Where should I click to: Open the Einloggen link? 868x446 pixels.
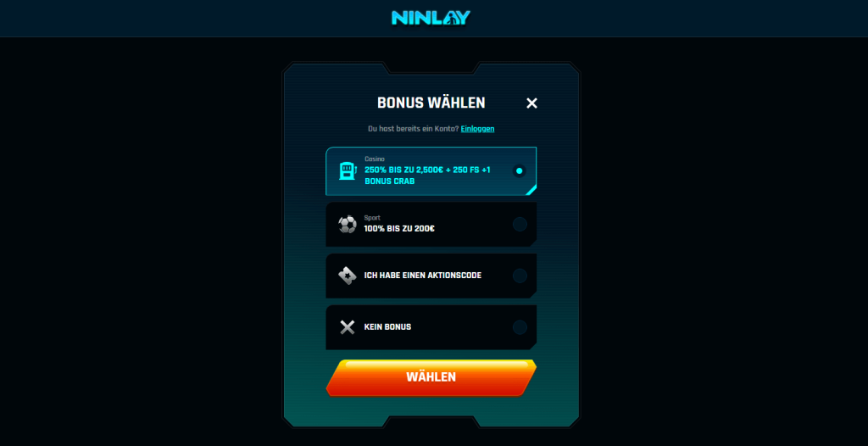coord(477,129)
